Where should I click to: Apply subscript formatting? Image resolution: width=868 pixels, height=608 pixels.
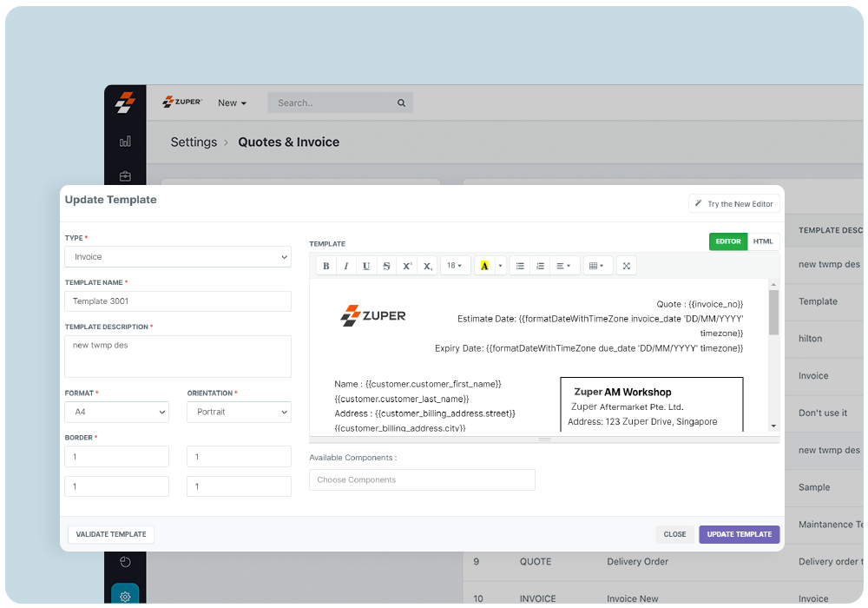[x=427, y=266]
